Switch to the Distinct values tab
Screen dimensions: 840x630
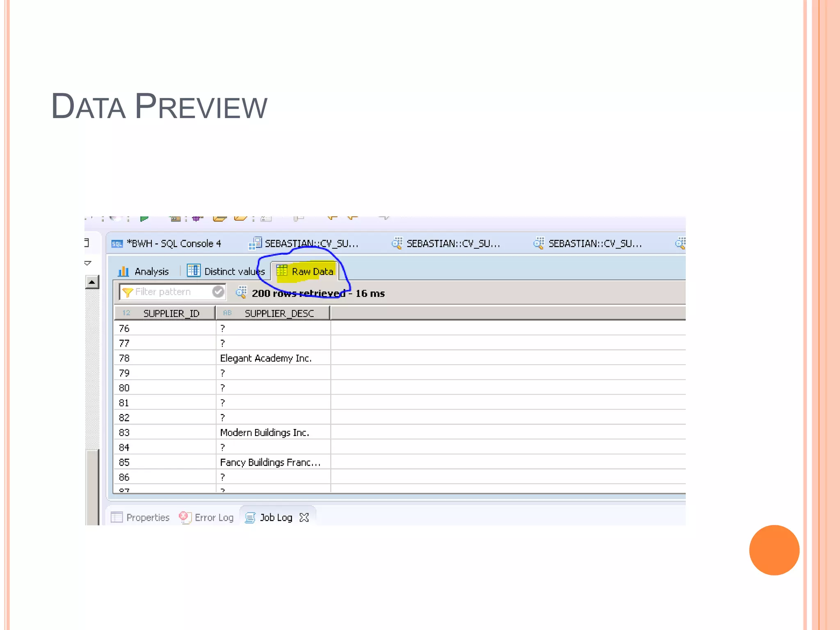(x=226, y=272)
